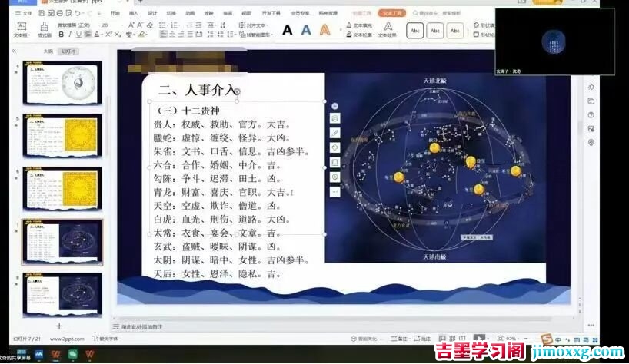Click the notes area 单击此处添加备注
This screenshot has width=629, height=364.
coord(142,327)
